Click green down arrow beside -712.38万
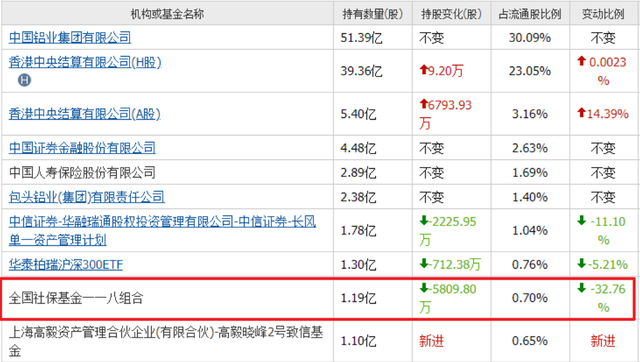Image resolution: width=640 pixels, height=362 pixels. click(x=424, y=263)
